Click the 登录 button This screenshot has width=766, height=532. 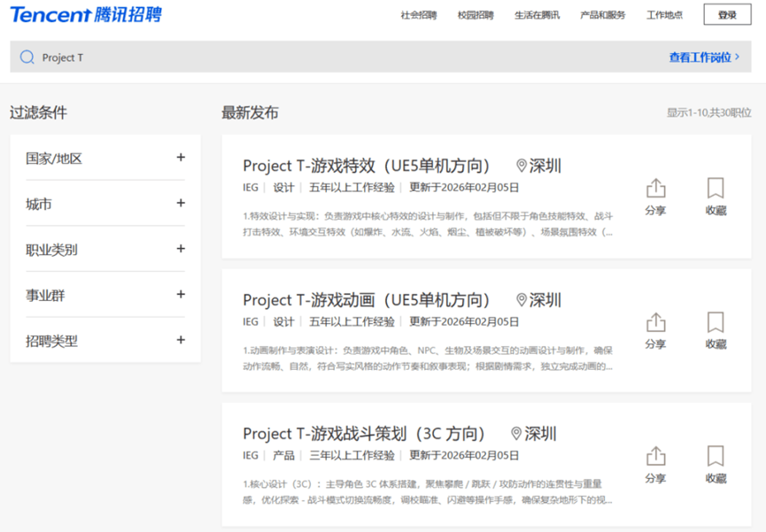tap(727, 15)
